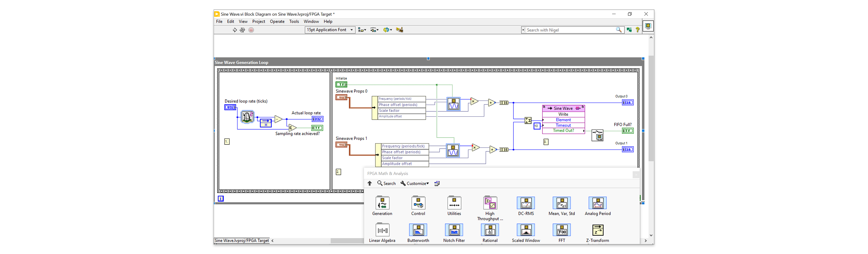Screen dimensions: 868x254
Task: Click the Actual loop rate U32 indicator
Action: (317, 119)
